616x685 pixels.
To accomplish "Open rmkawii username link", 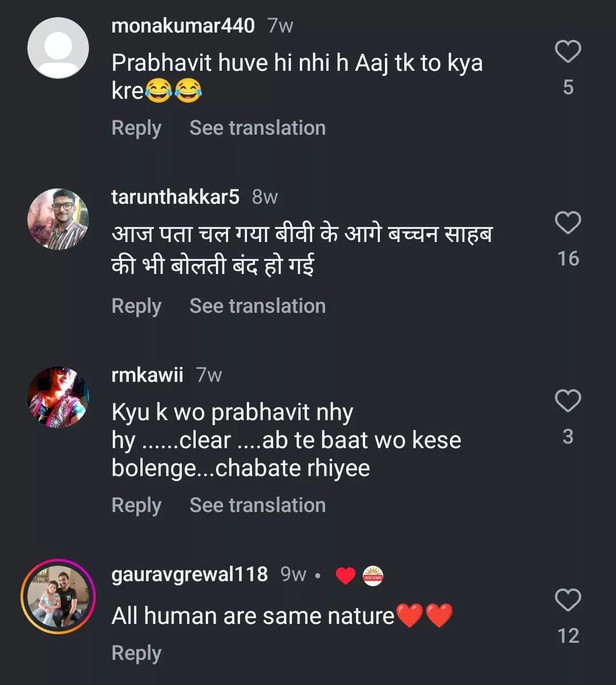I will [147, 375].
